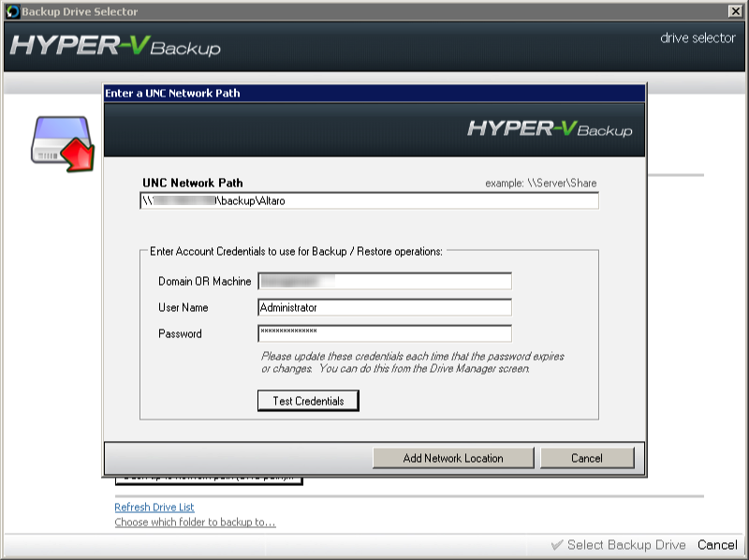Click Select Backup Drive in the main window

pyautogui.click(x=619, y=545)
